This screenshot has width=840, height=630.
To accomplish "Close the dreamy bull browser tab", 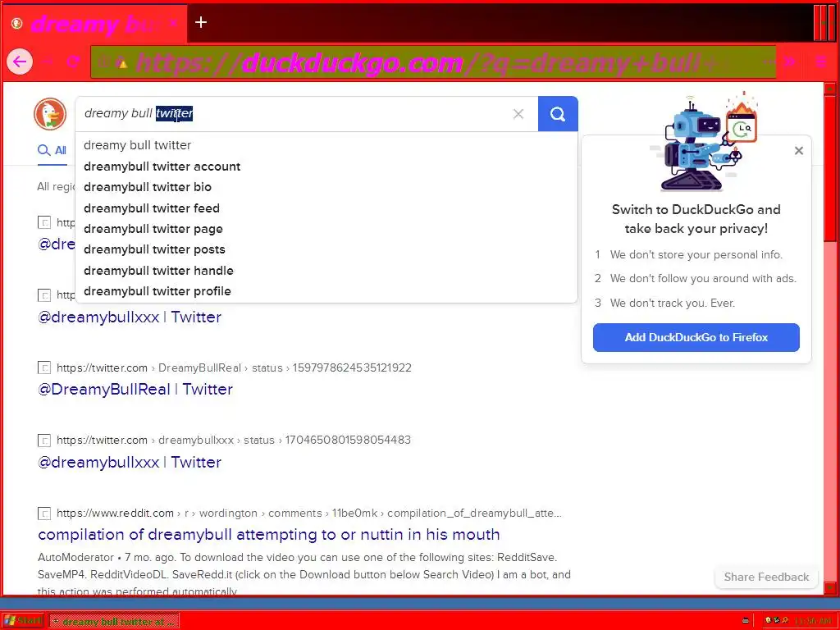I will pyautogui.click(x=172, y=24).
